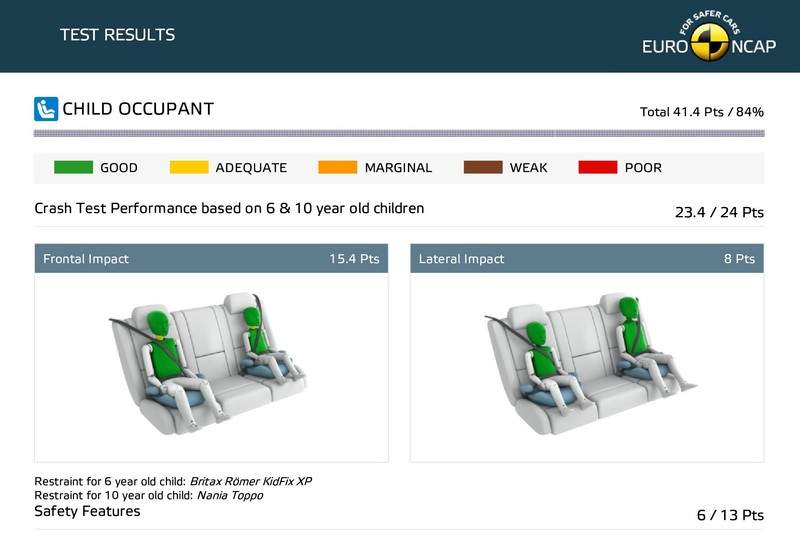Open the Frontal Impact panel header
The width and height of the screenshot is (800, 533).
click(x=211, y=259)
